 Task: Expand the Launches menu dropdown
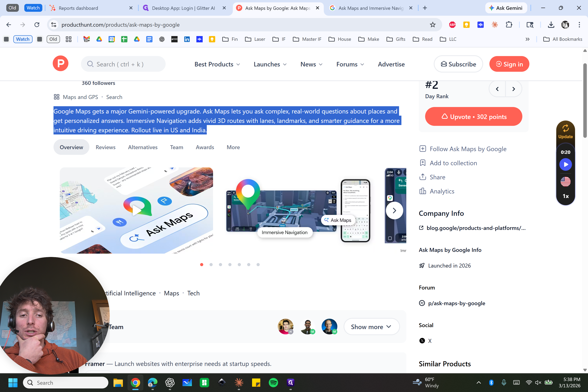point(270,64)
